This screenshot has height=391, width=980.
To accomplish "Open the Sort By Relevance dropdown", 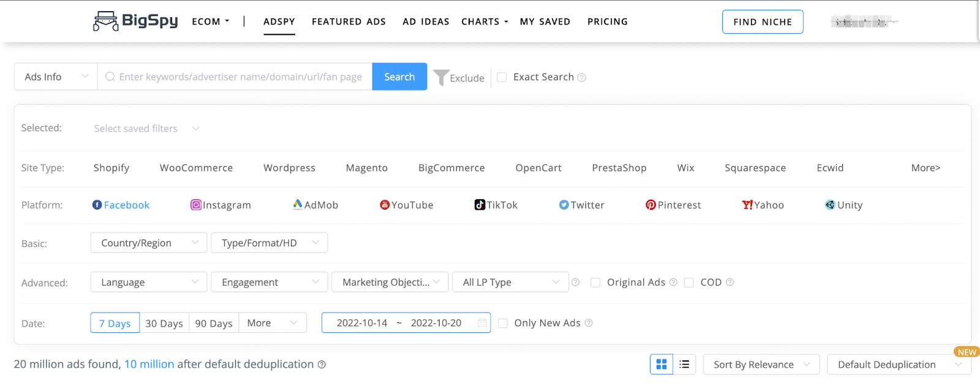I will point(761,365).
